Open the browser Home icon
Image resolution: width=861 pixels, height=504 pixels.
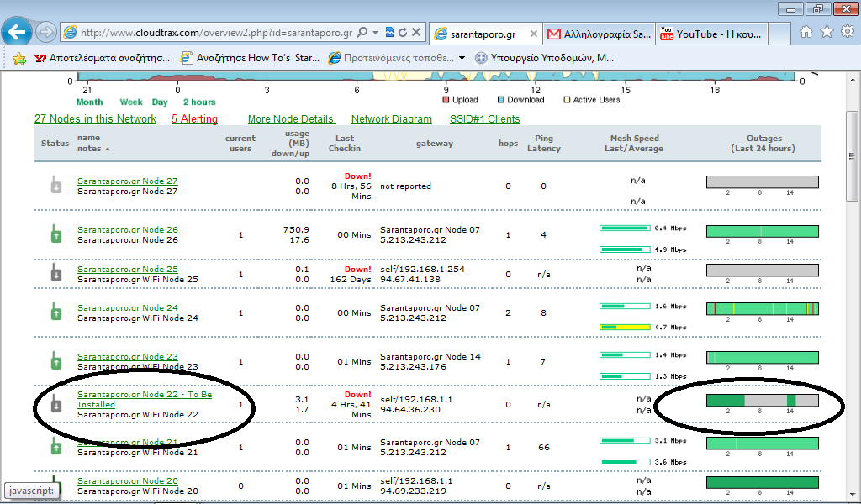coord(806,32)
